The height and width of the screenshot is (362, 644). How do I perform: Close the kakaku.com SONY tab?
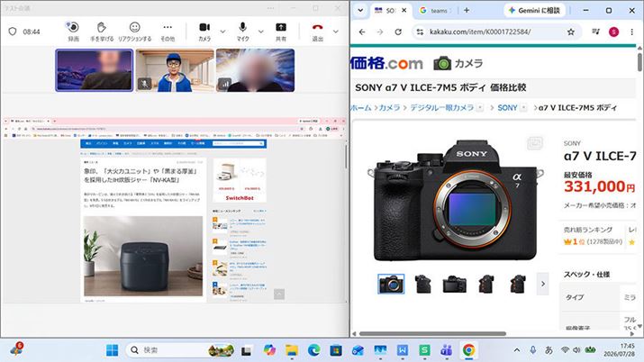404,10
